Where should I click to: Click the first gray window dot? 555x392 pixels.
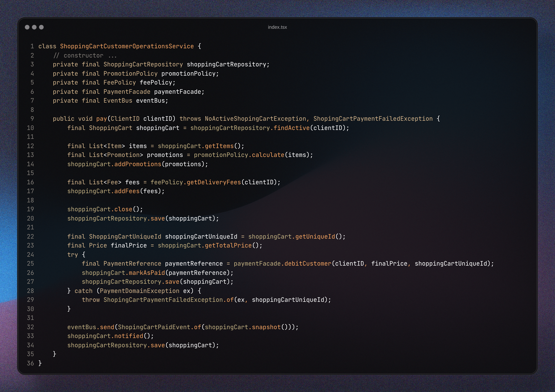(27, 27)
